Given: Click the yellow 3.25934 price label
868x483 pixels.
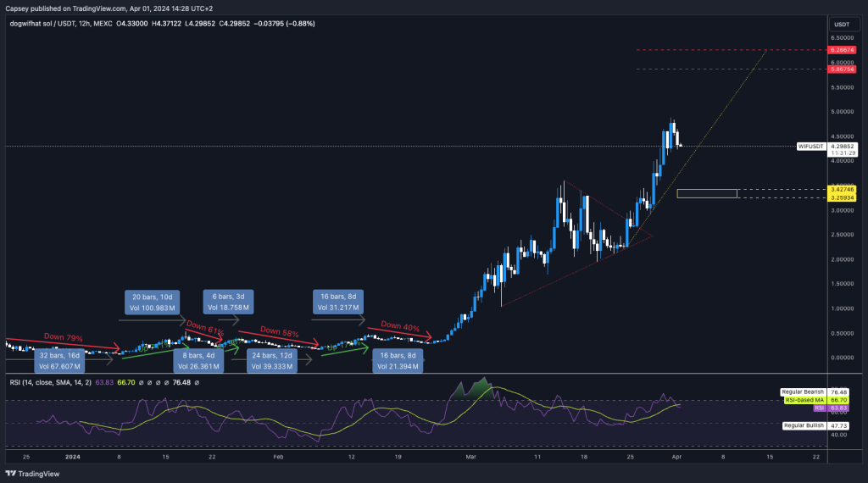Looking at the screenshot, I should point(845,197).
